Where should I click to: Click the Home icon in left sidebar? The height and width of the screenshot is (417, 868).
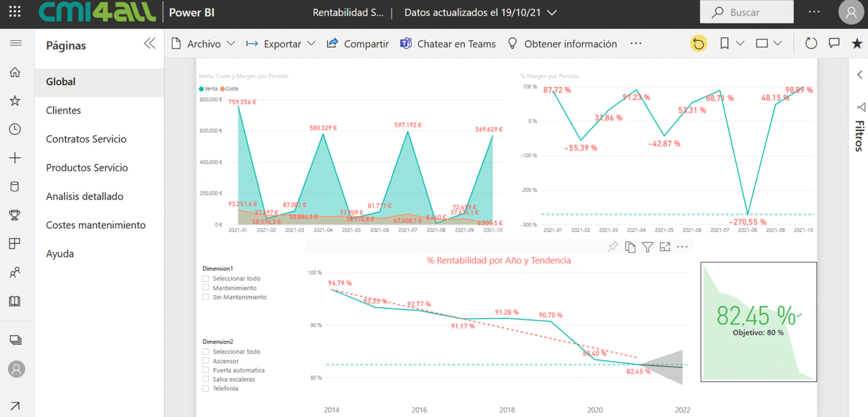(15, 72)
